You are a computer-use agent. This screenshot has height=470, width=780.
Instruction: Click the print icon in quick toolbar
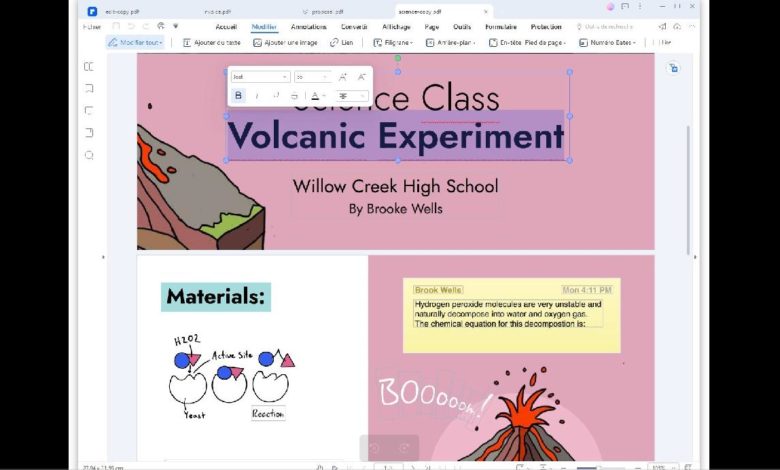pos(161,26)
